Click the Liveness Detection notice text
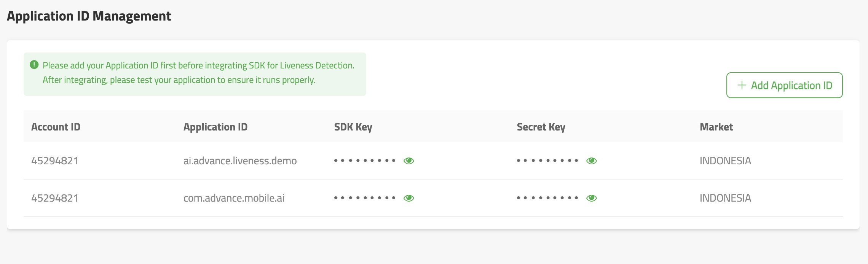The image size is (868, 264). (x=198, y=73)
